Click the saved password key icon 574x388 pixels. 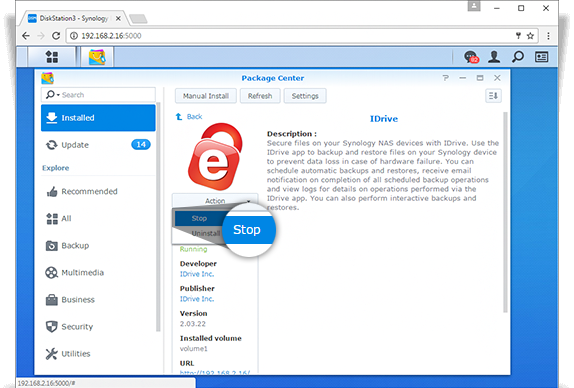point(518,36)
